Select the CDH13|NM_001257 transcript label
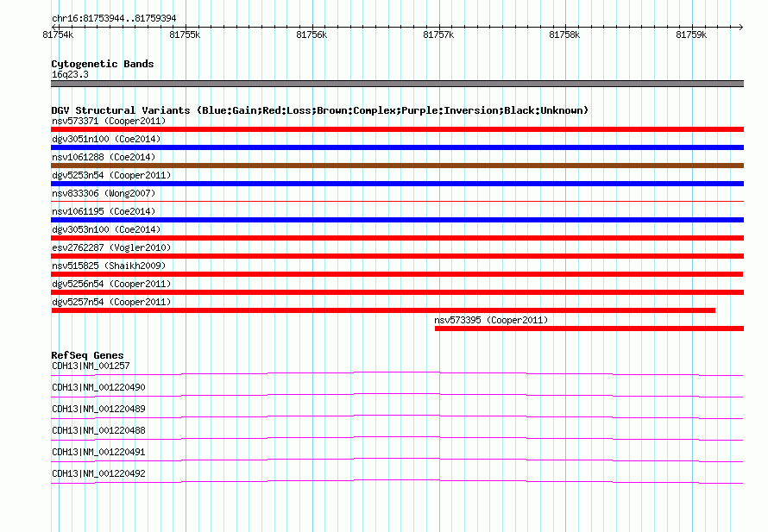This screenshot has height=532, width=768. click(91, 366)
